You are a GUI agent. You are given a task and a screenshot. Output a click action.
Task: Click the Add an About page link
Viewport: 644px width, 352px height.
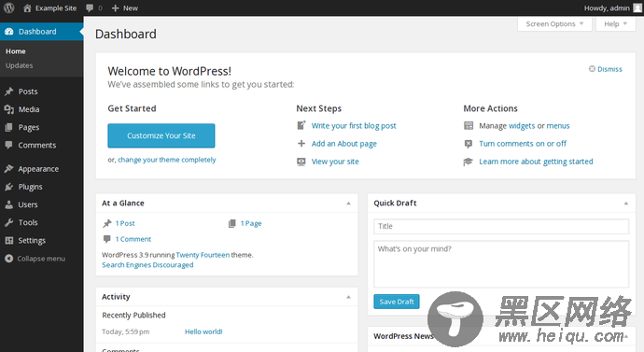click(x=343, y=144)
